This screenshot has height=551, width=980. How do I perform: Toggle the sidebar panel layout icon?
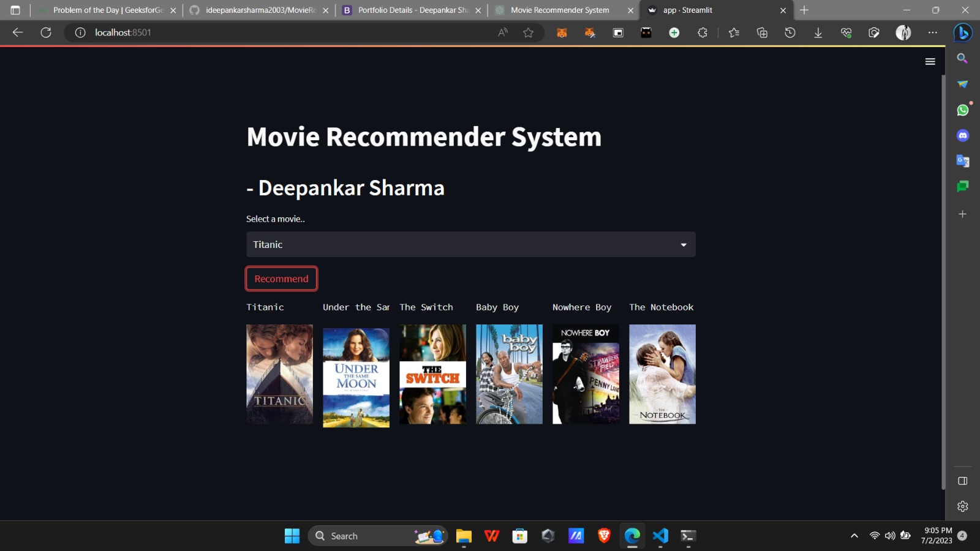pyautogui.click(x=963, y=481)
